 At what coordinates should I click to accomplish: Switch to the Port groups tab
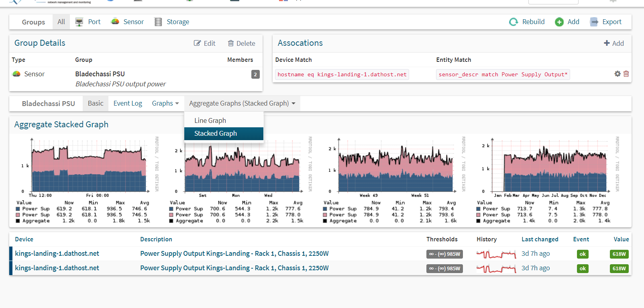88,22
